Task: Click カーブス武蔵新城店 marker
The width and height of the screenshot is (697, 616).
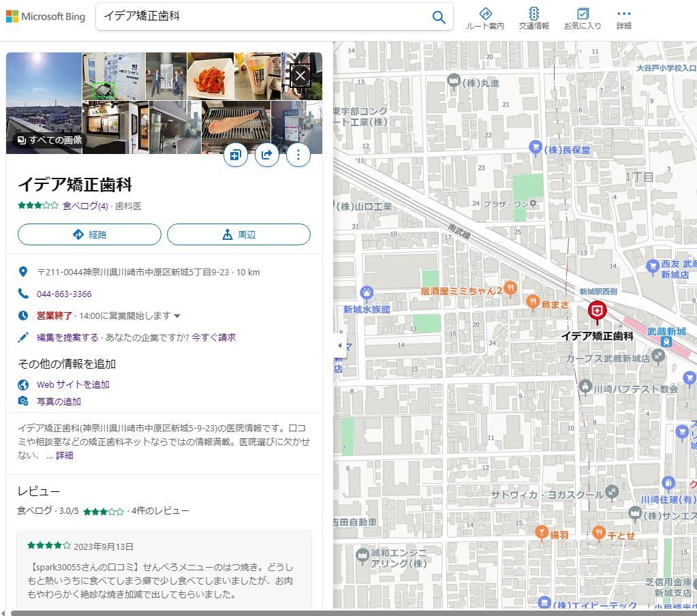Action: (658, 356)
